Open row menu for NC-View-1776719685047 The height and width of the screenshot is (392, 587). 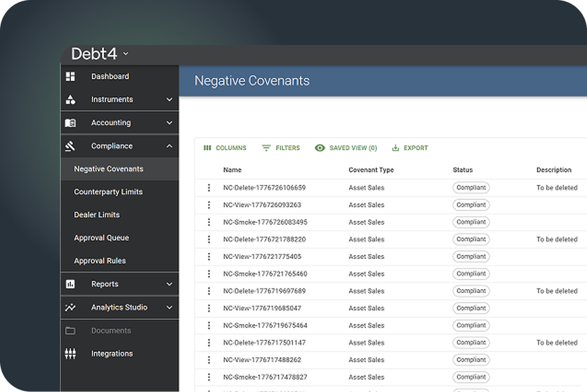coord(209,308)
